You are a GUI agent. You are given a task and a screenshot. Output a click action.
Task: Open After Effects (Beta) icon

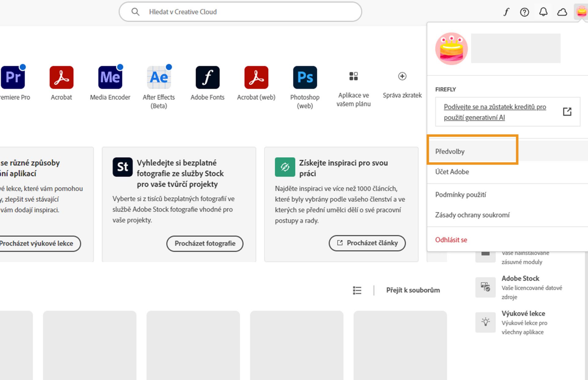click(x=159, y=77)
